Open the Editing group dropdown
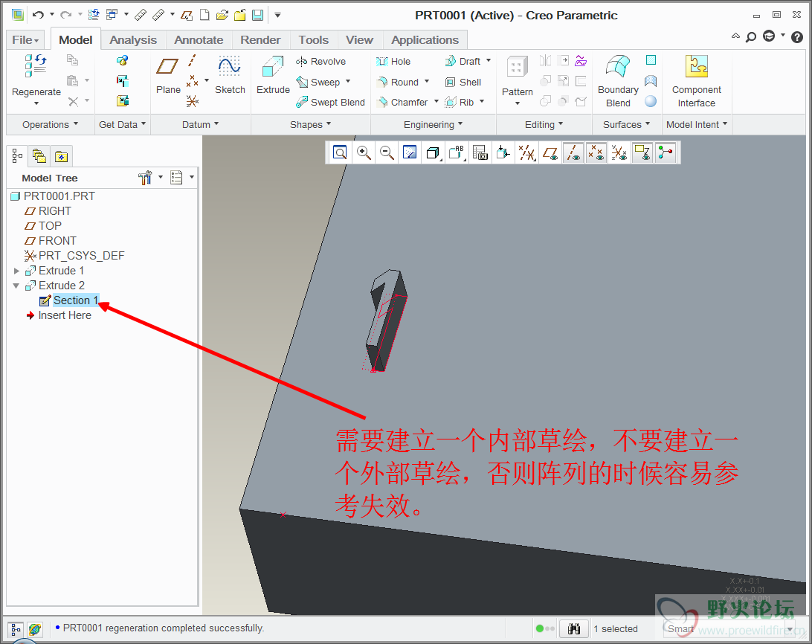This screenshot has width=812, height=644. point(544,124)
